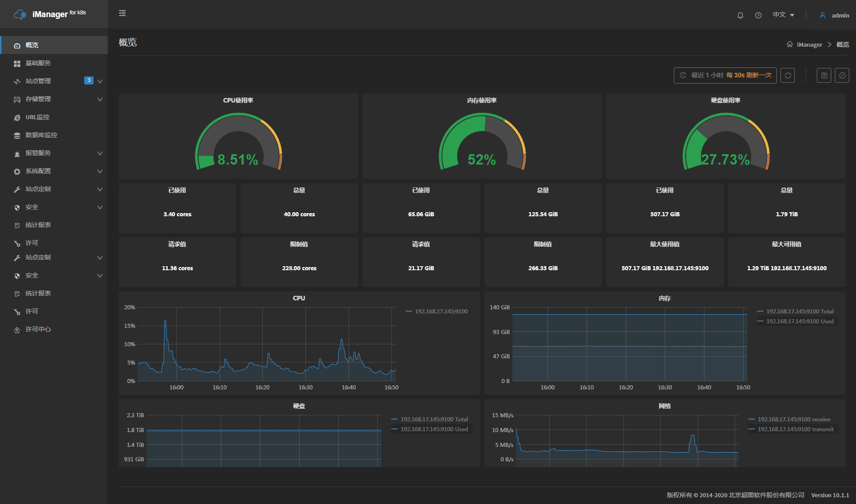Open the notifications bell
Screen dimensions: 856x504
click(740, 15)
